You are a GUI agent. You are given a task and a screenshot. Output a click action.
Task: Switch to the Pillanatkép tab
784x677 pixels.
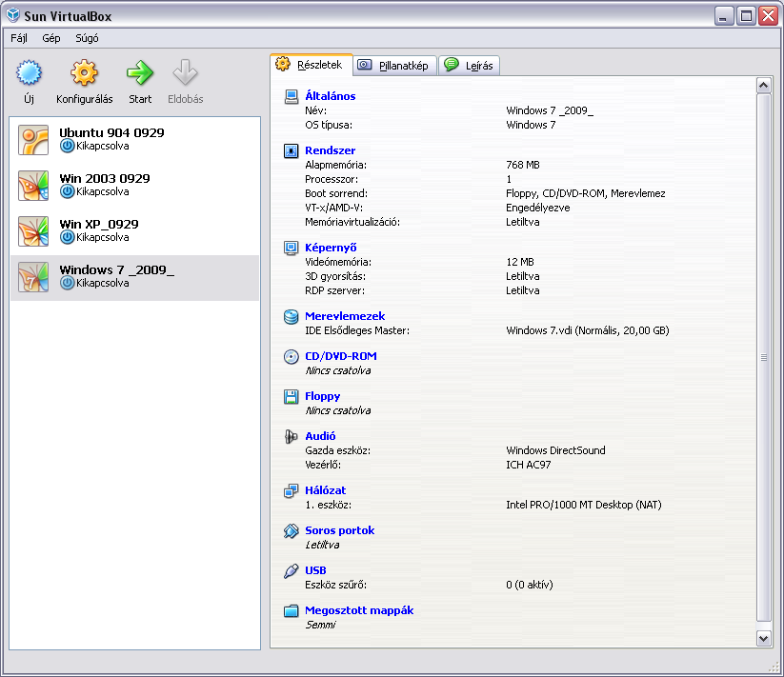395,66
